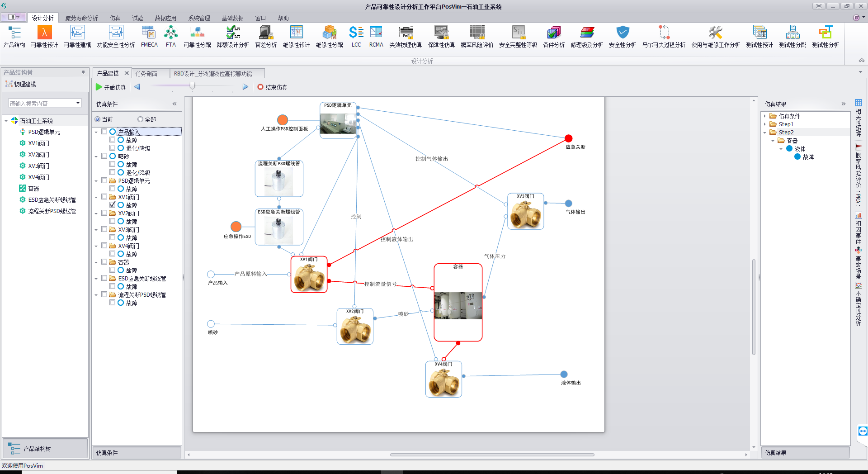Open the 安全完整性等级 tool
The height and width of the screenshot is (474, 868).
[x=518, y=37]
